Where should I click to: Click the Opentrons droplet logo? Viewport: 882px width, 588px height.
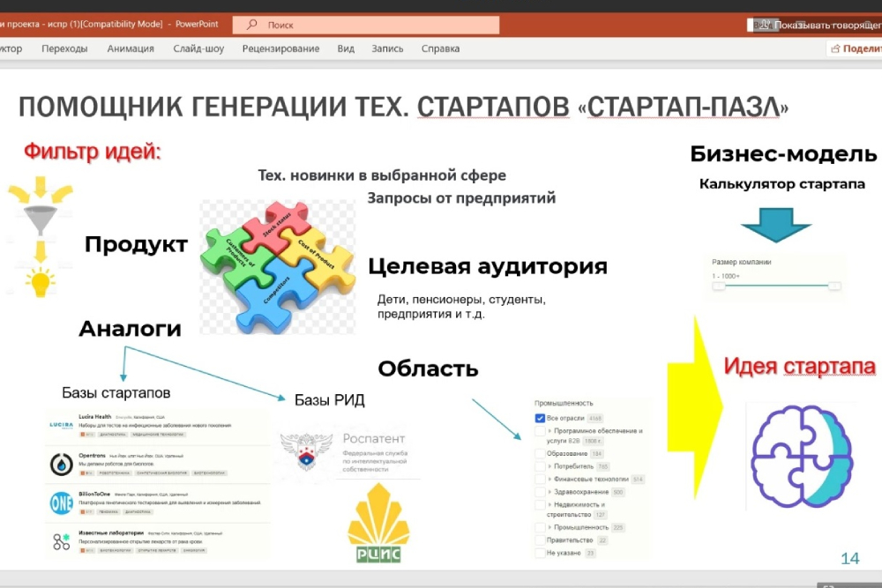(x=63, y=464)
